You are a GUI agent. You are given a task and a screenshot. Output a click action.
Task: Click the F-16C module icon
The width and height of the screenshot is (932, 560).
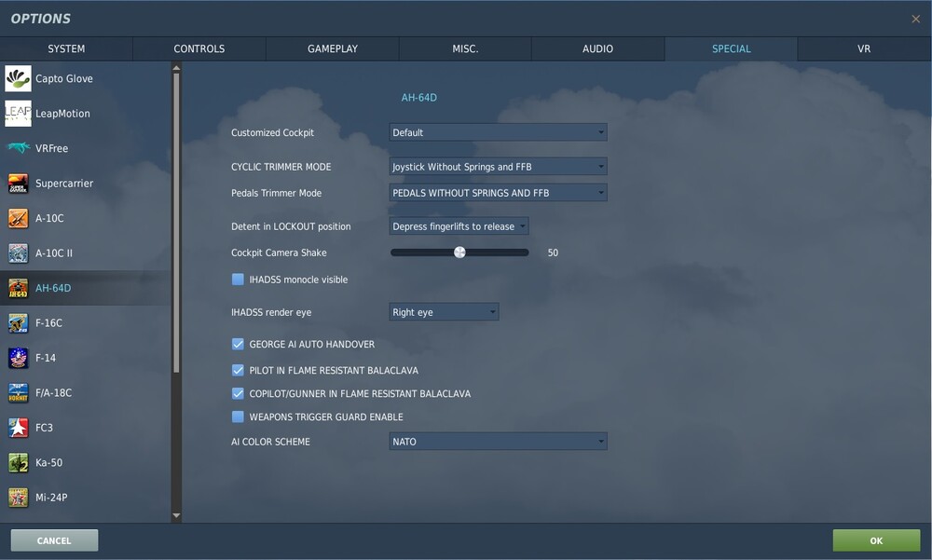18,322
